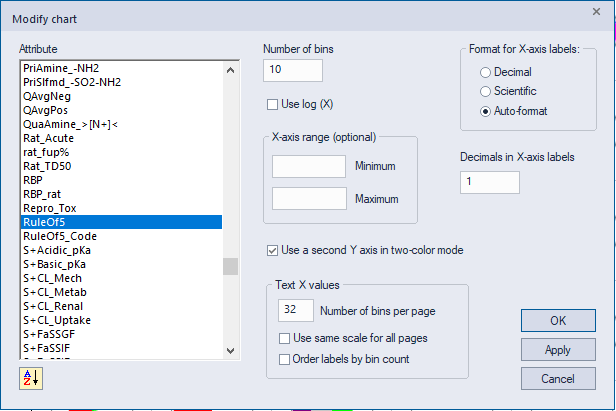Select the Rat_TD50 attribute
Screen dimensions: 616x411
click(x=121, y=166)
